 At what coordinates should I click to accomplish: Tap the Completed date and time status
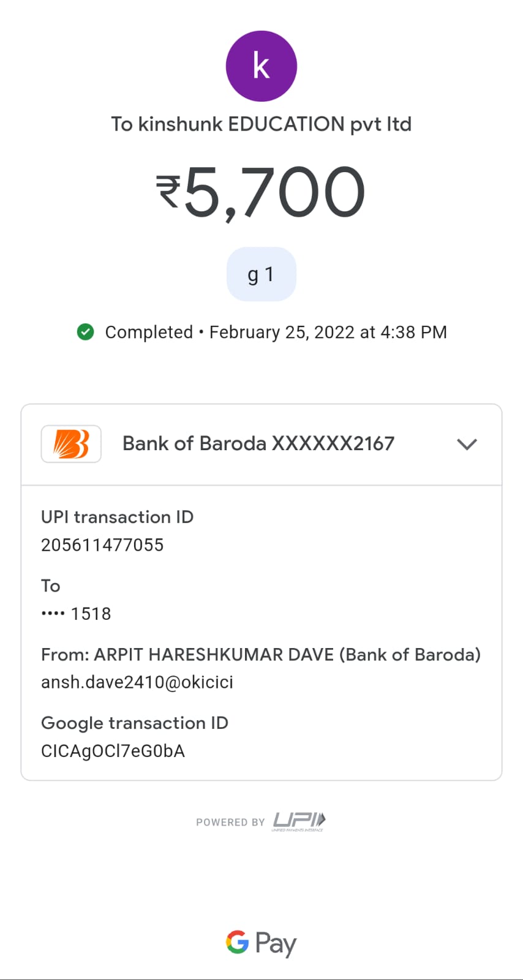[x=276, y=332]
